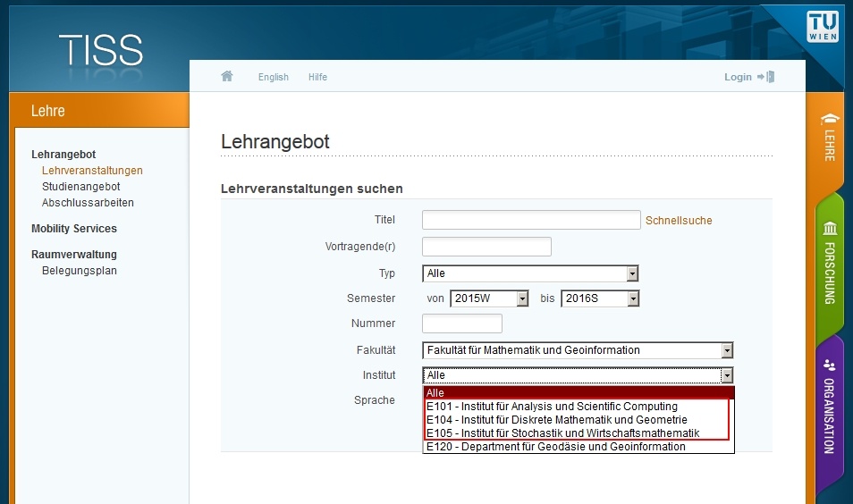Select E101 Institut für Analysis option
The width and height of the screenshot is (853, 504).
(579, 406)
